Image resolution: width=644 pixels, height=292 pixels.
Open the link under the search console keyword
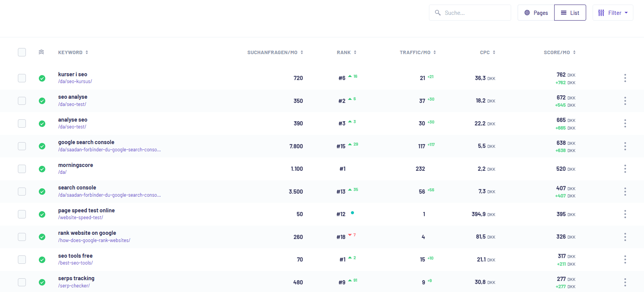(x=109, y=195)
